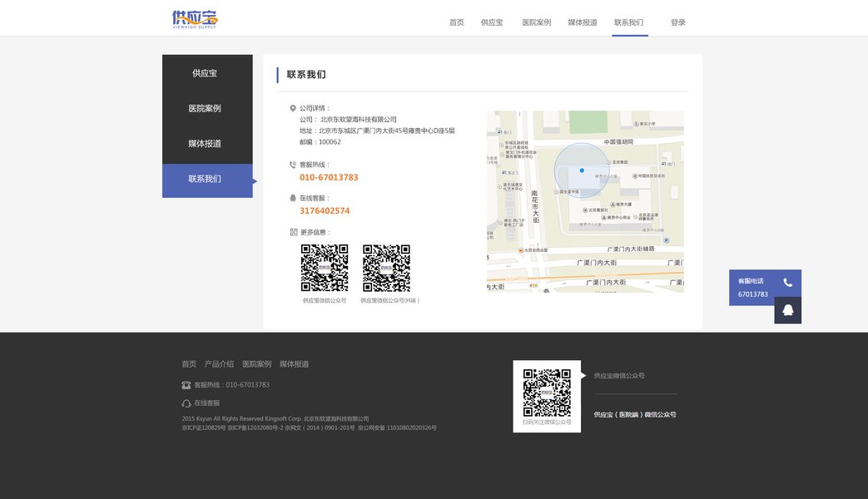Click the QQ bell icon beside 在线客服

(x=293, y=198)
